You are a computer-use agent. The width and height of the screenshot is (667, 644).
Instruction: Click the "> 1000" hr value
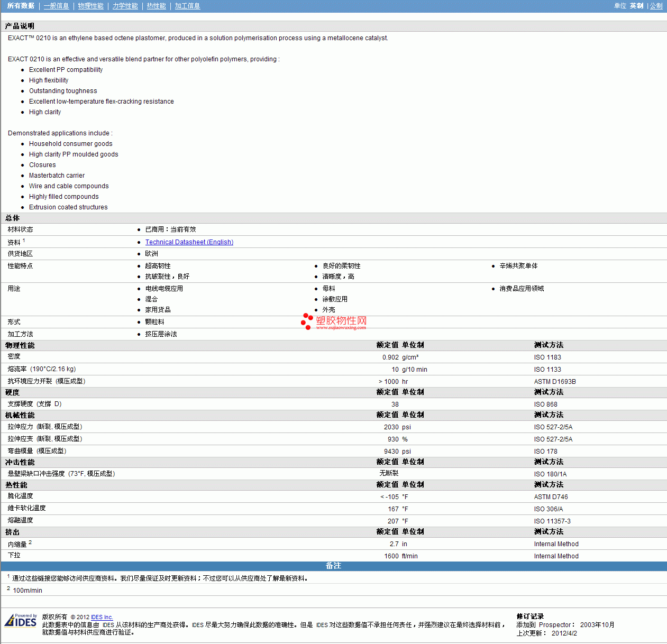click(x=389, y=382)
